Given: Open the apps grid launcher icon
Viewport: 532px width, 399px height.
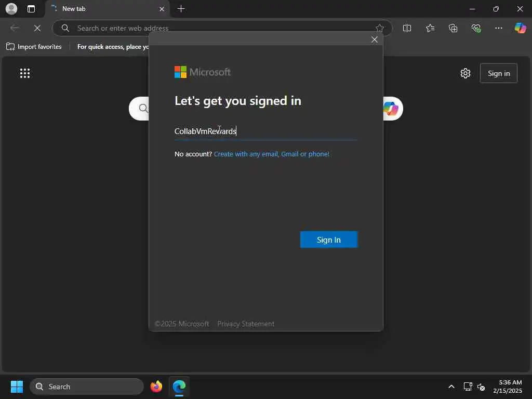Looking at the screenshot, I should 25,73.
